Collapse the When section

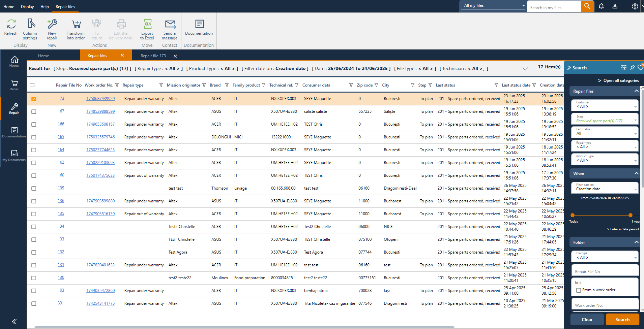(x=636, y=173)
